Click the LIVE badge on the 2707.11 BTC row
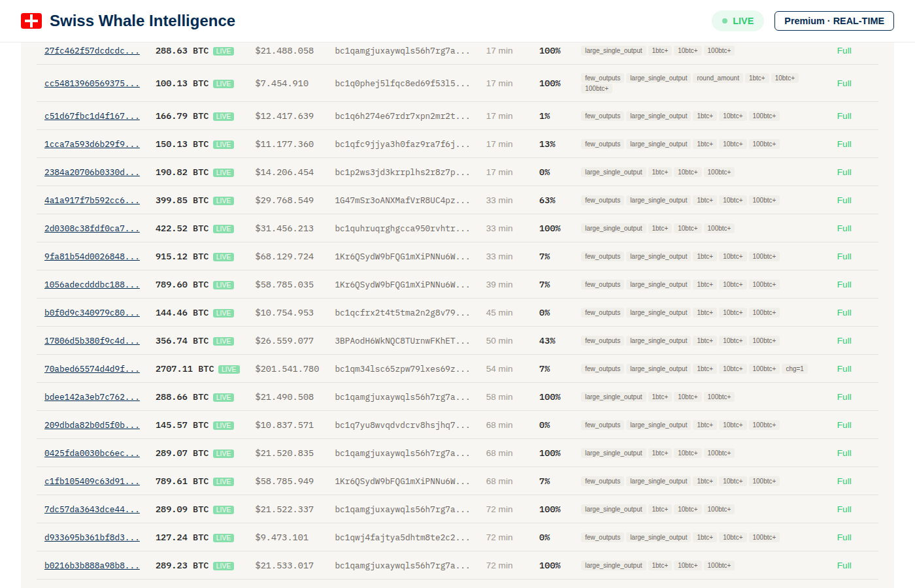The width and height of the screenshot is (915, 588). tap(229, 368)
